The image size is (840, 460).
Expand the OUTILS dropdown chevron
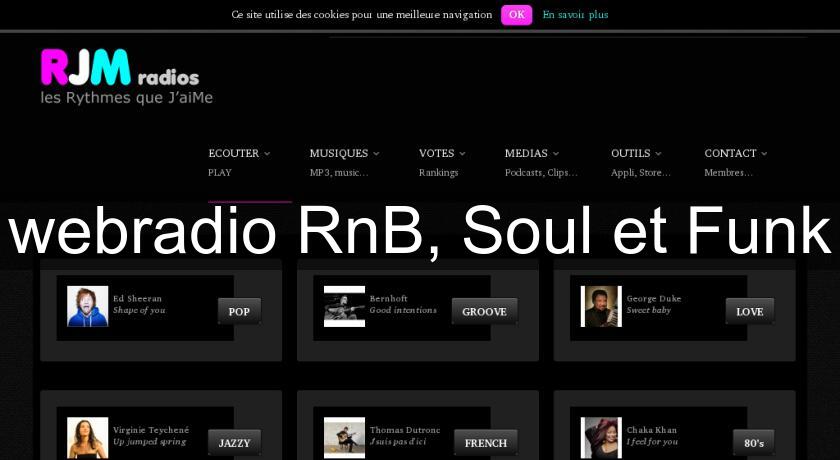tap(658, 154)
